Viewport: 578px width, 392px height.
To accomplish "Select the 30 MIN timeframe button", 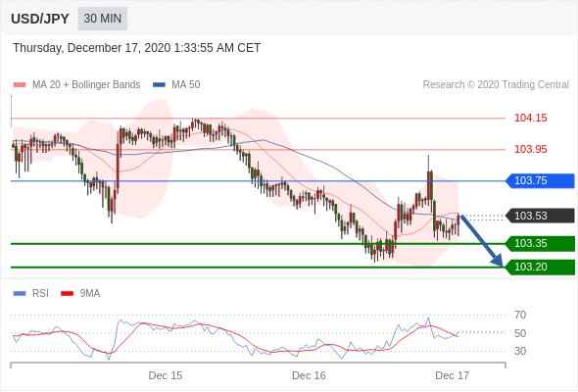I will (103, 19).
